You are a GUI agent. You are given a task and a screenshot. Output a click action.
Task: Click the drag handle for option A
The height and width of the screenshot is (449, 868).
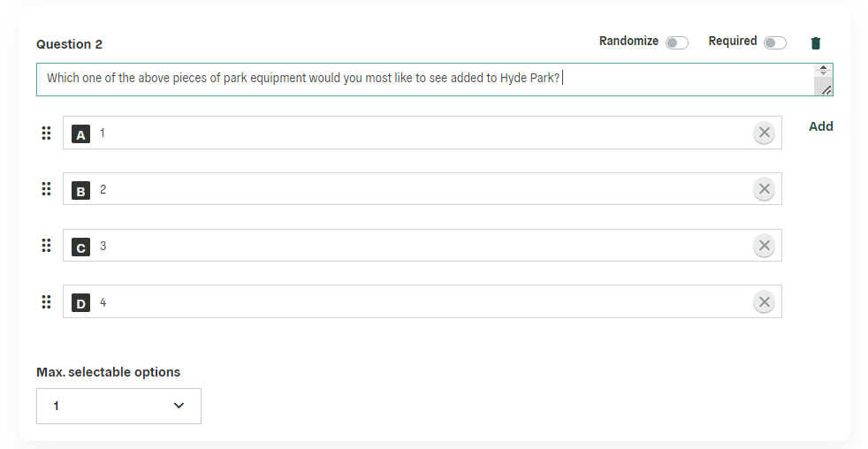(x=47, y=133)
